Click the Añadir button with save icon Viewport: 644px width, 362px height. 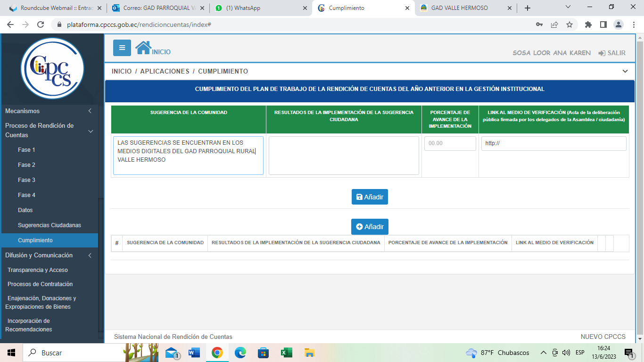[370, 197]
